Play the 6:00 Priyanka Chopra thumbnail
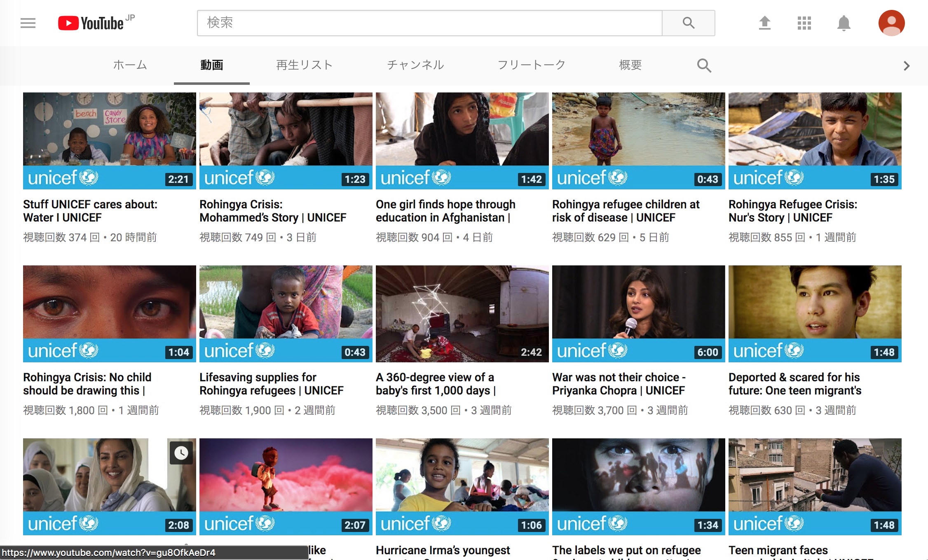 [639, 314]
